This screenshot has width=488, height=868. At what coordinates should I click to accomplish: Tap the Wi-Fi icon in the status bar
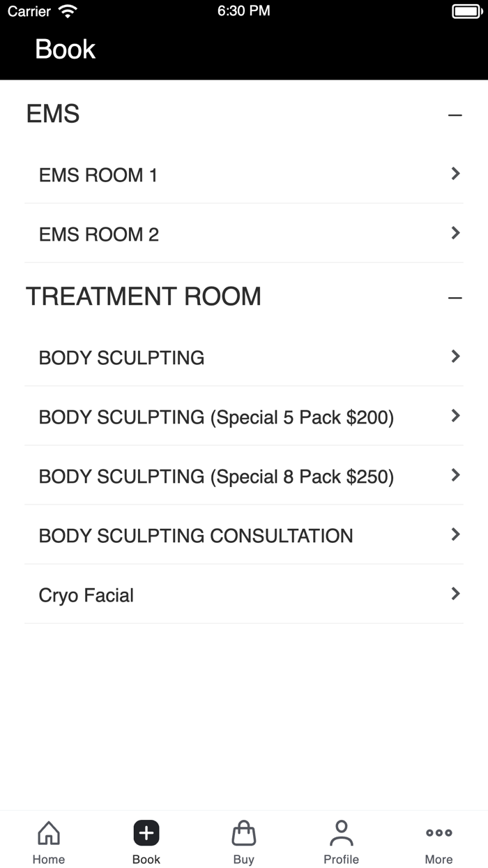pyautogui.click(x=66, y=10)
